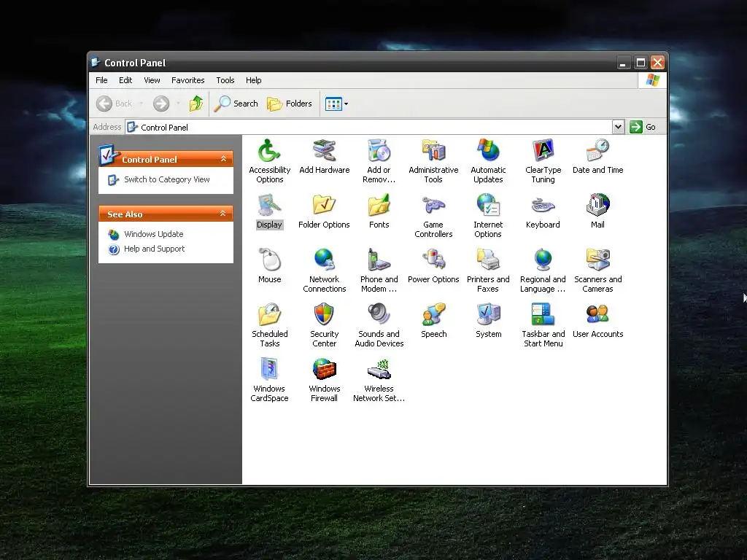
Task: Click Switch to Category View link
Action: (167, 179)
